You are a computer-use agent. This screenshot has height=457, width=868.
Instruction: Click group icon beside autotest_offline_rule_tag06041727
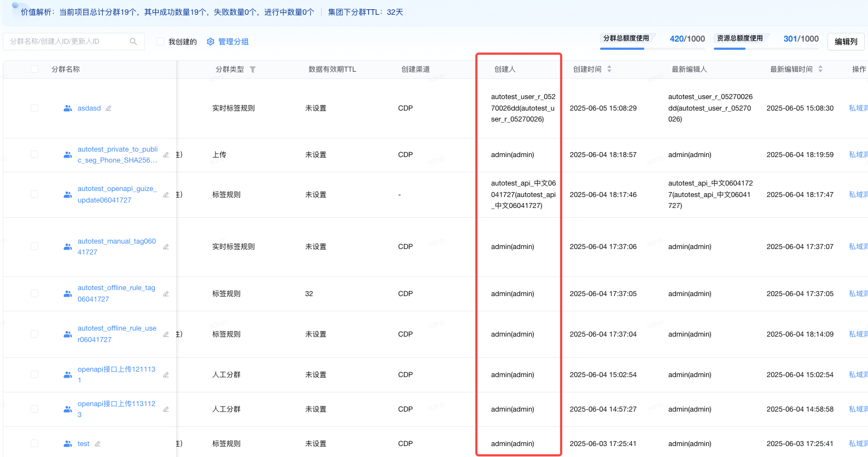coord(68,294)
